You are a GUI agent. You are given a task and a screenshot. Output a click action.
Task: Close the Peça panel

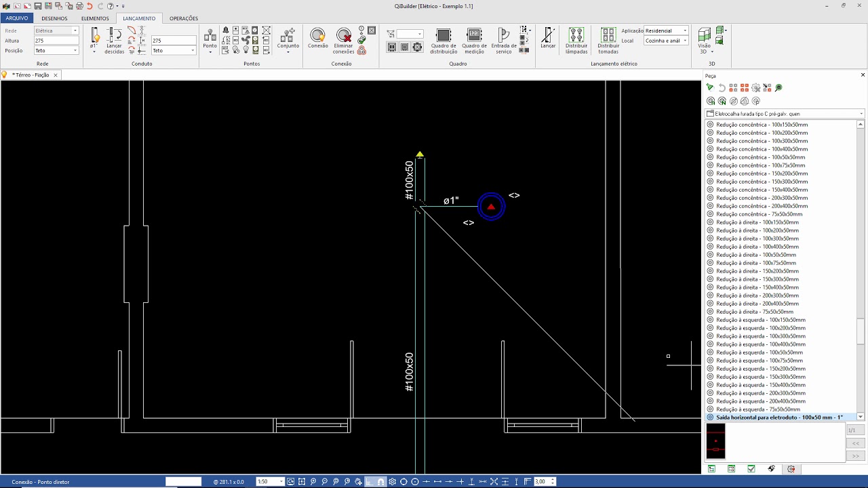pyautogui.click(x=863, y=75)
